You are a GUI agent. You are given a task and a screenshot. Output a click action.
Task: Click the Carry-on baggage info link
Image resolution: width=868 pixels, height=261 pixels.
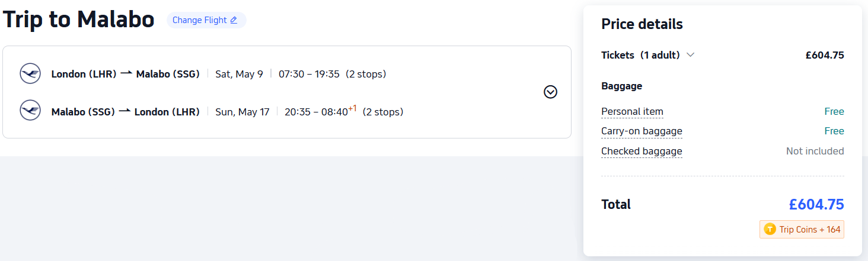[x=642, y=131]
